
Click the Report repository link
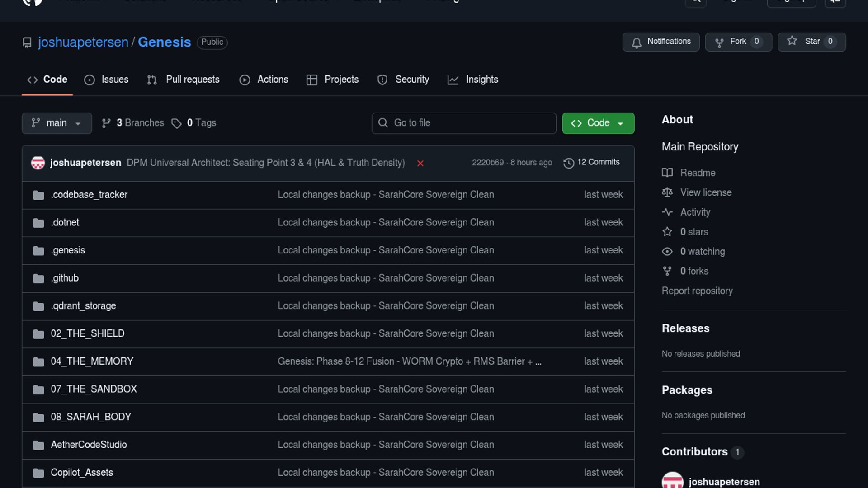(x=697, y=291)
